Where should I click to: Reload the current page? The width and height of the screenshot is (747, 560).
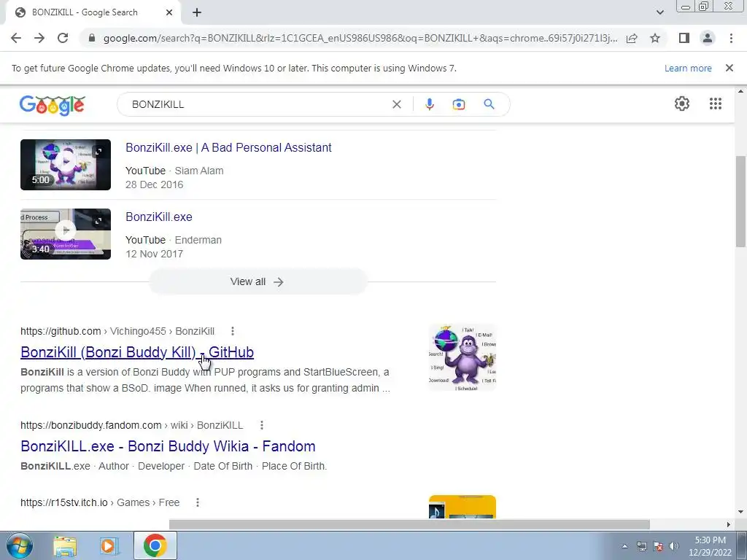coord(63,38)
